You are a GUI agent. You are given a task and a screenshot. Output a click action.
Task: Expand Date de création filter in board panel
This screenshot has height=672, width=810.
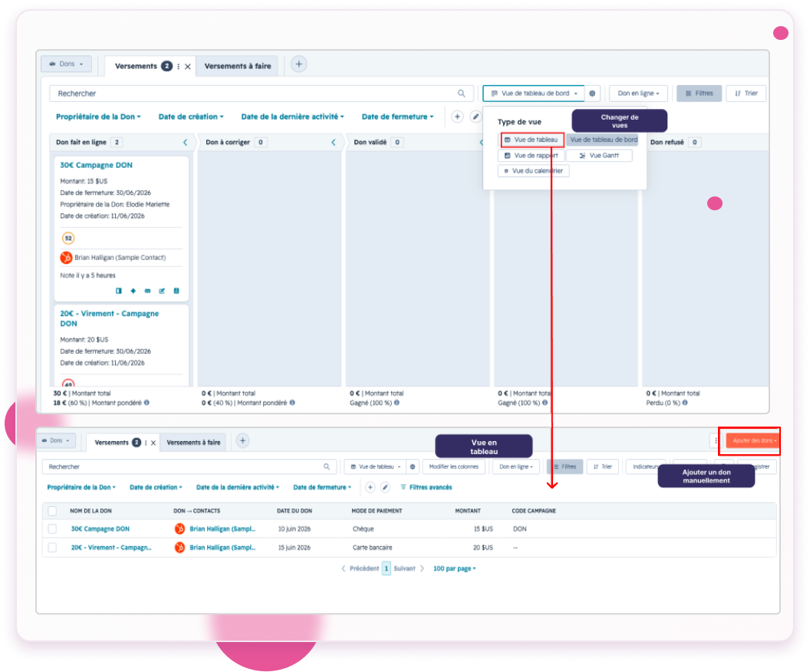click(191, 117)
